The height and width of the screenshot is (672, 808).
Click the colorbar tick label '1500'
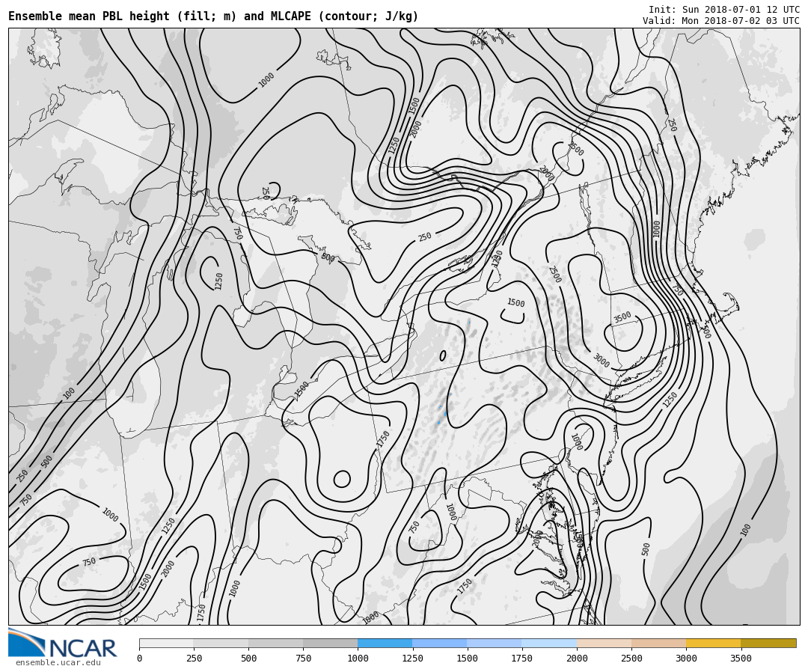[467, 658]
